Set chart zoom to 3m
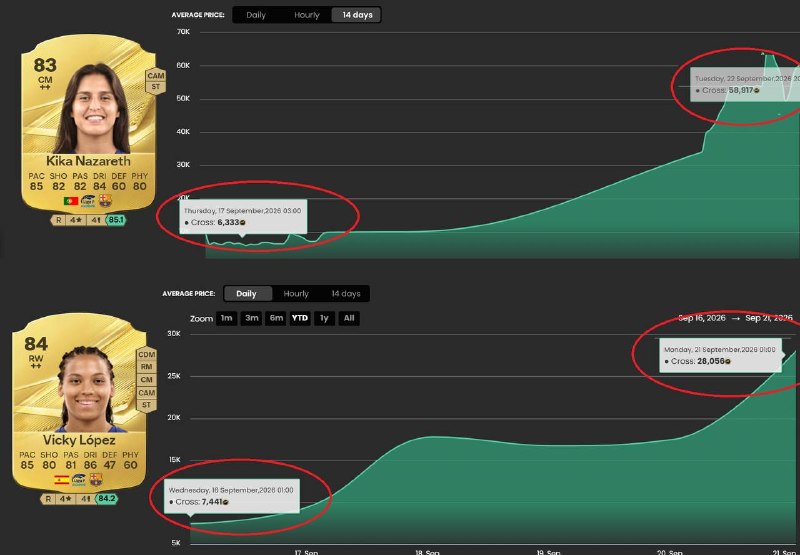Screen dimensions: 800x555 click(x=252, y=318)
